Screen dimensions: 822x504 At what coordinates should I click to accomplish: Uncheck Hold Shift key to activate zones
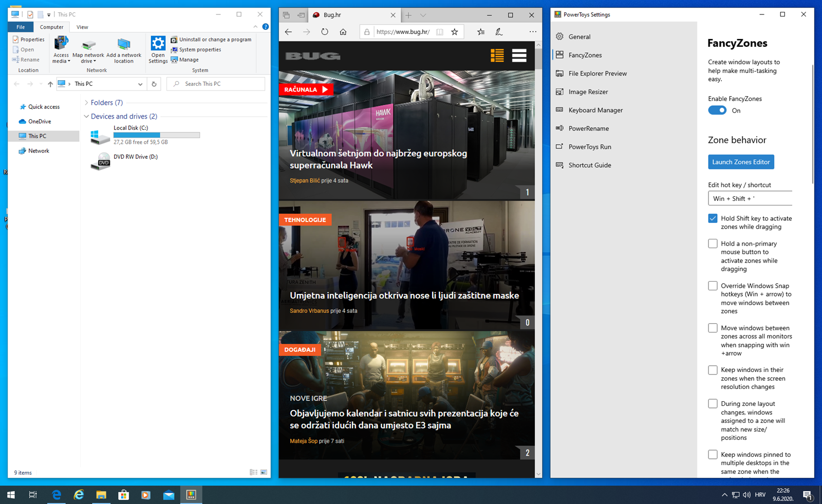click(713, 218)
